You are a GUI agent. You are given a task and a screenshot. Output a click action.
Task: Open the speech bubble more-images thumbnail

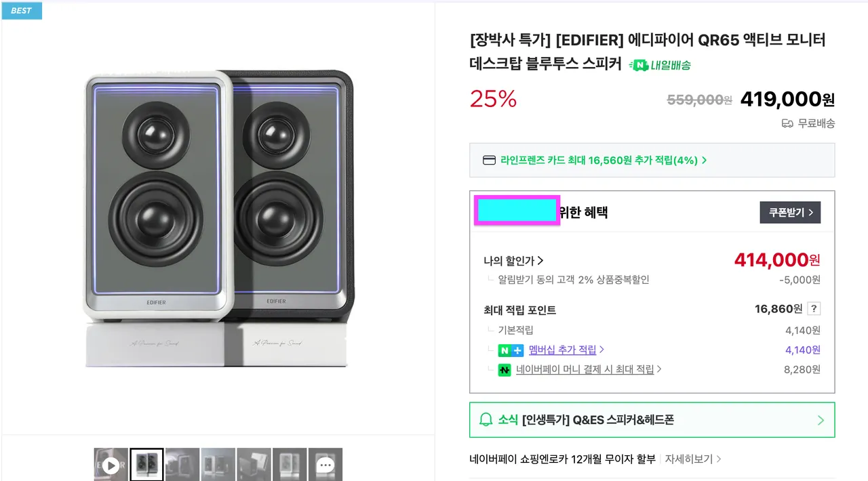325,465
